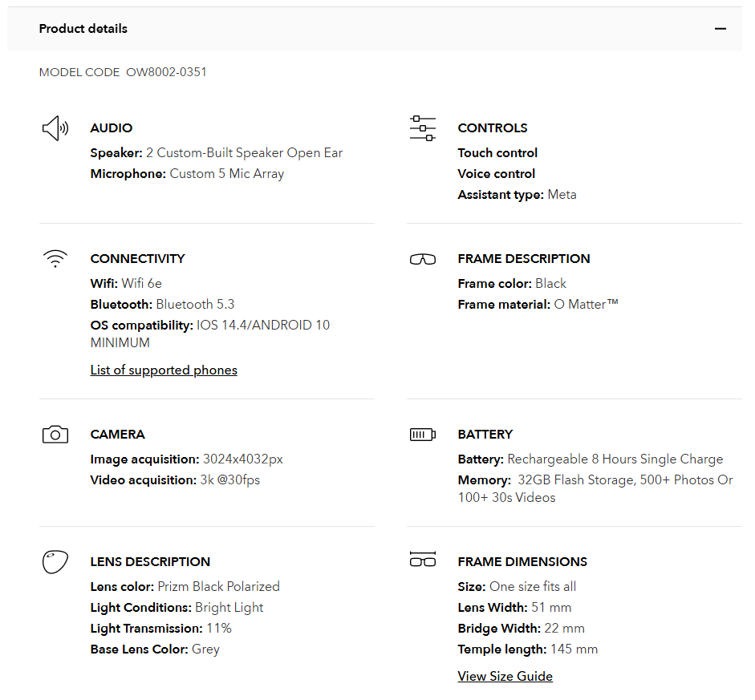The height and width of the screenshot is (700, 755).
Task: Click the Lens Description lens icon
Action: click(55, 561)
